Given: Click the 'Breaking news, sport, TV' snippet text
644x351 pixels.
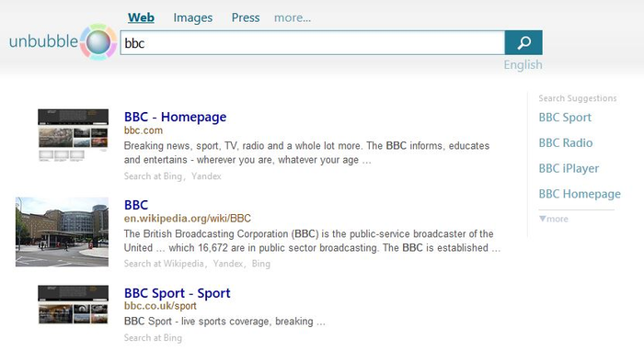Looking at the screenshot, I should [x=306, y=153].
